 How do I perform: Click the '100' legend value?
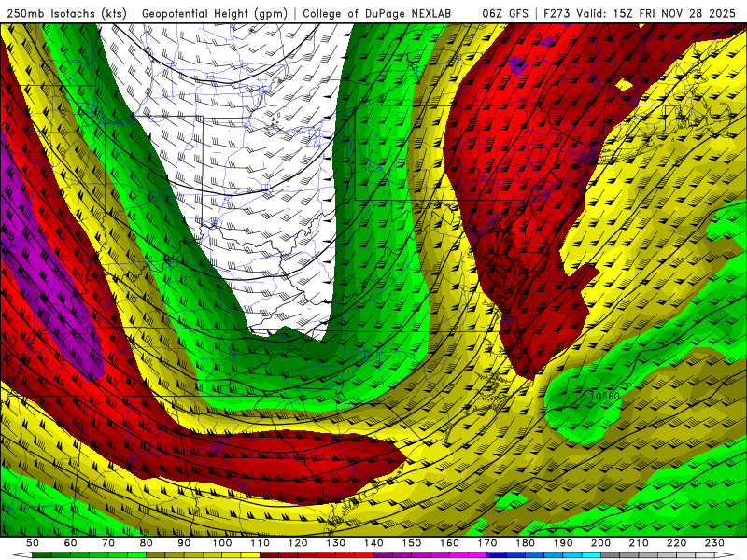pos(222,543)
